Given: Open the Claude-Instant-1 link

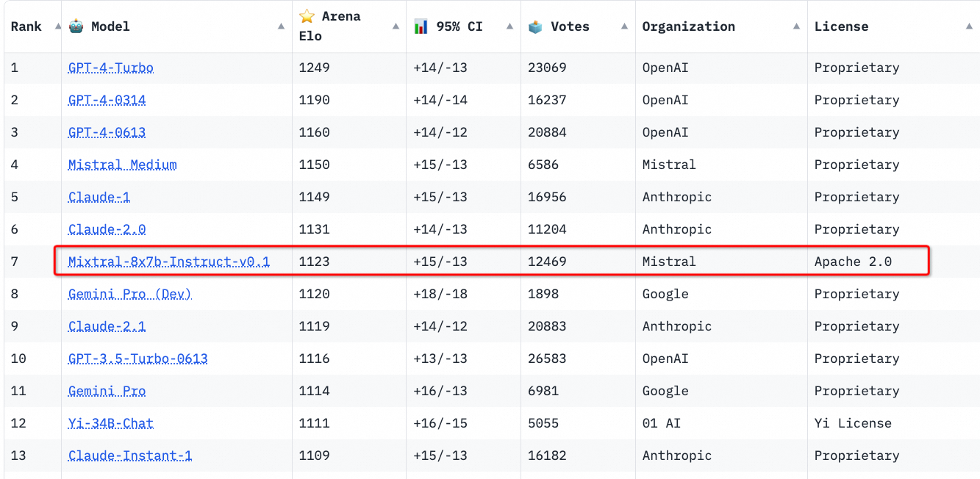Looking at the screenshot, I should click(x=130, y=455).
